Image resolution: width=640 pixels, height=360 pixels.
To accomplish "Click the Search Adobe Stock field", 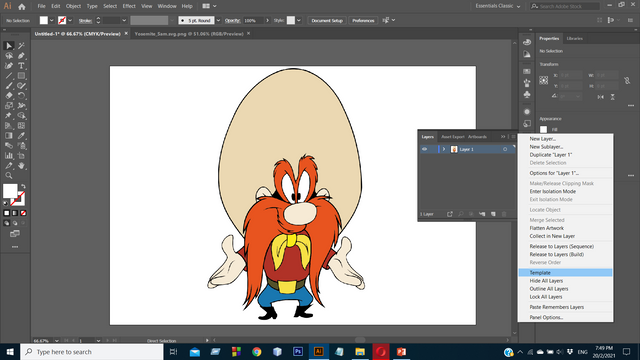I will tap(565, 6).
